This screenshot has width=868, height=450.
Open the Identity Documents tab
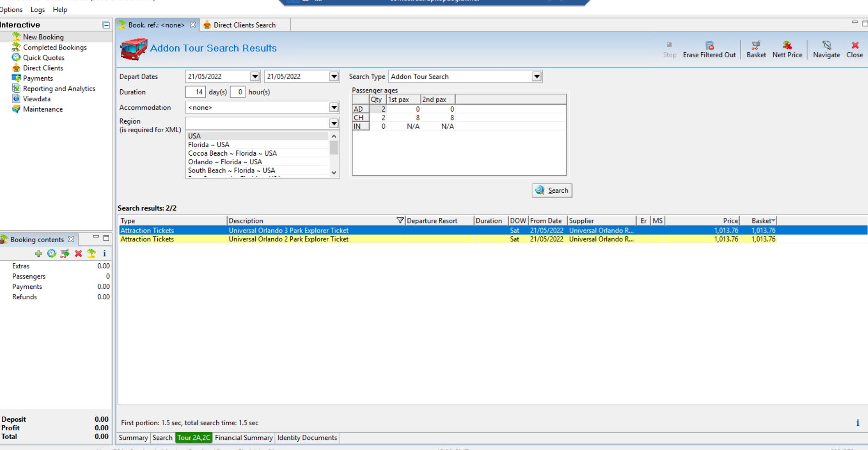[x=307, y=438]
